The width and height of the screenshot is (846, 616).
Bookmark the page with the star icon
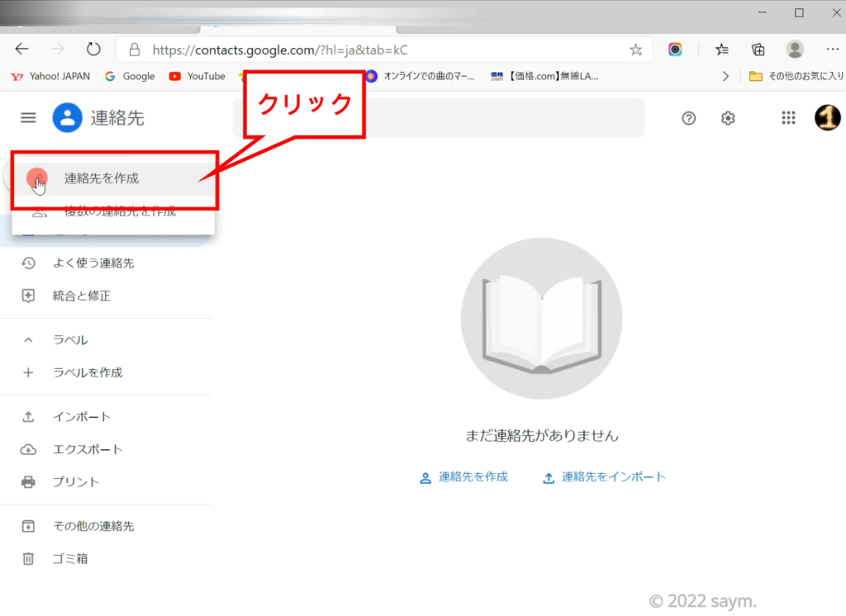(x=635, y=50)
